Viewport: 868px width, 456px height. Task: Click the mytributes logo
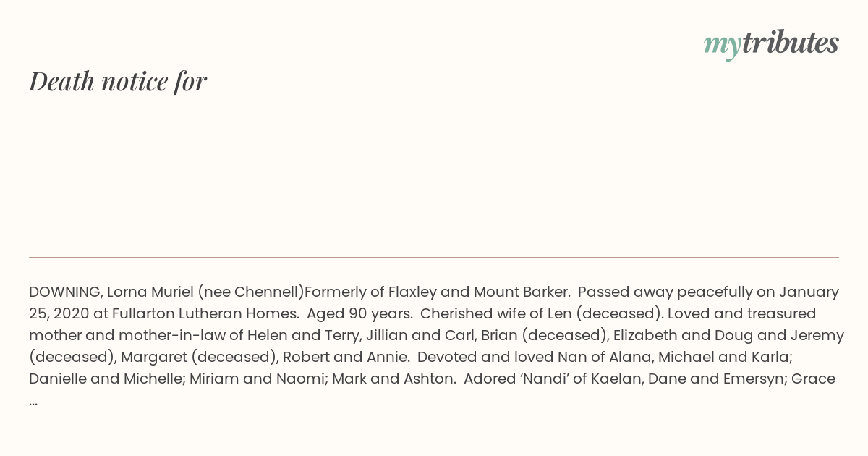[771, 43]
